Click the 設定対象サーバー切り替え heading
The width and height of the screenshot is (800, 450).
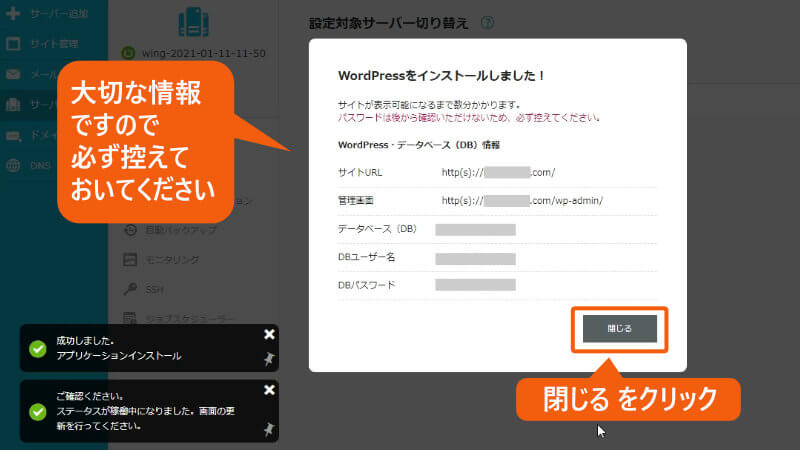tap(389, 23)
